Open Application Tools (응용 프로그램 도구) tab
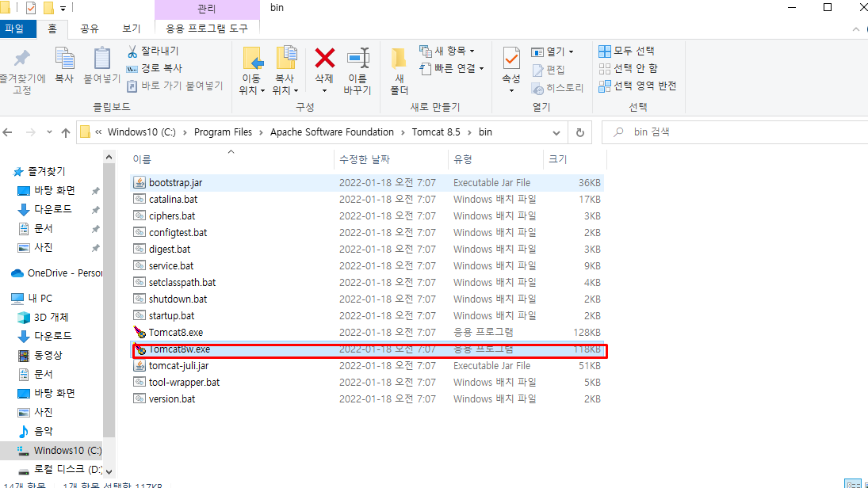Image resolution: width=868 pixels, height=488 pixels. point(207,29)
